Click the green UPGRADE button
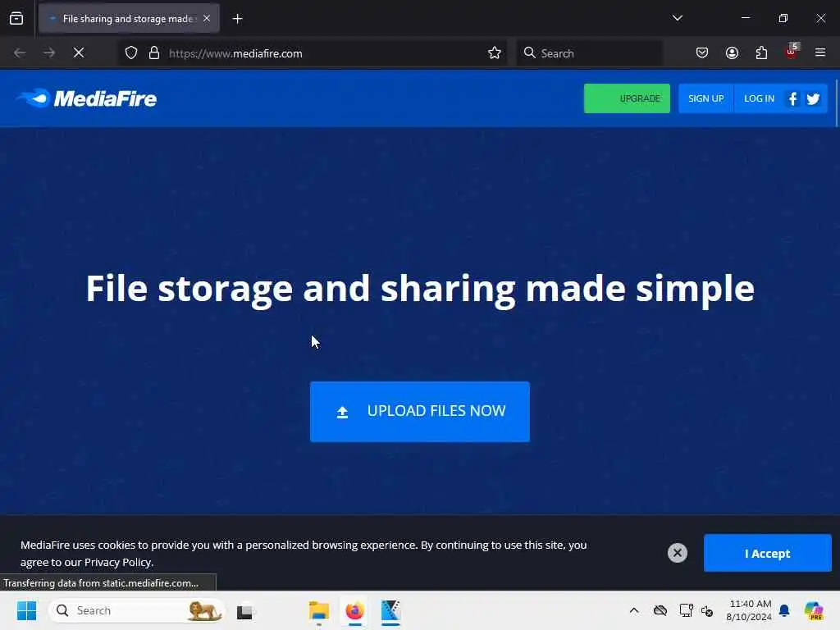The image size is (840, 630). tap(627, 98)
